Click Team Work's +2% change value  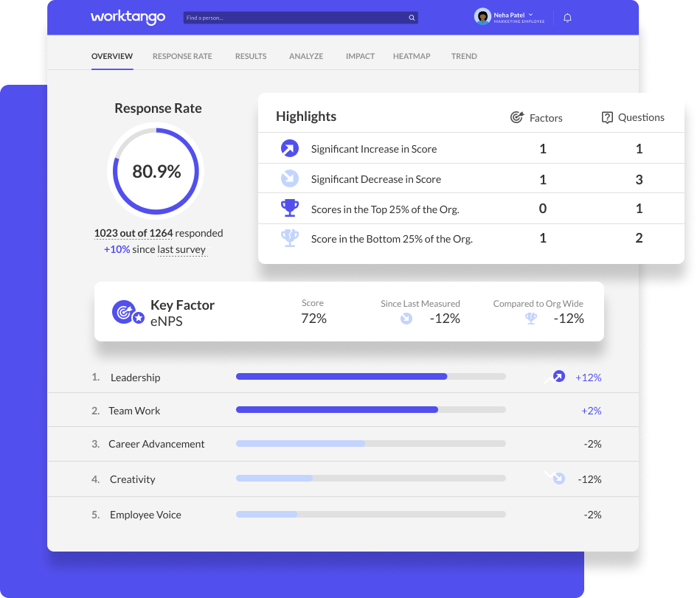coord(592,411)
